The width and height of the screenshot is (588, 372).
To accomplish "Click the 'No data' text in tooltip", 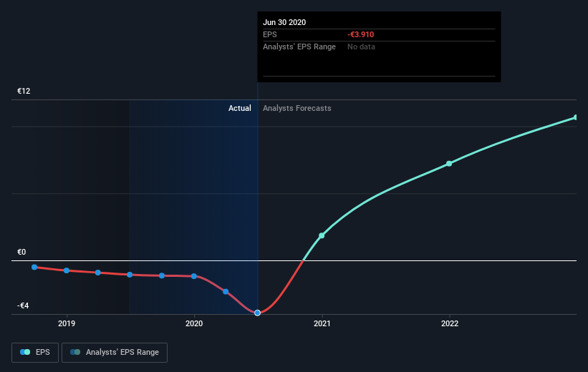I will (x=361, y=46).
